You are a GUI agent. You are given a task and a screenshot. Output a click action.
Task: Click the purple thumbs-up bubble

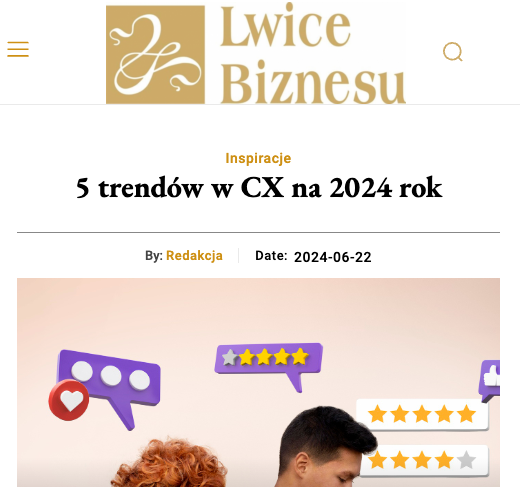tap(489, 380)
